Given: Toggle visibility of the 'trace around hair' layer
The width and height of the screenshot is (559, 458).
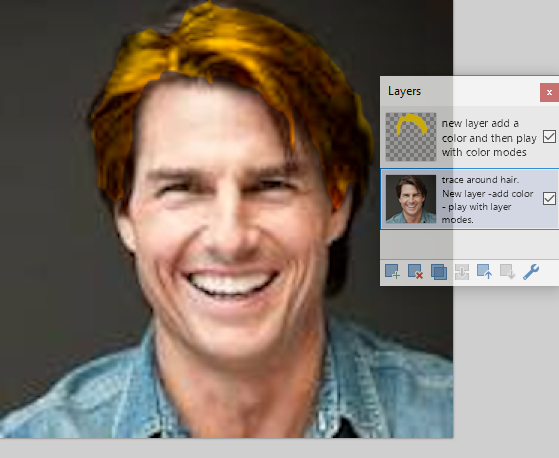Looking at the screenshot, I should tap(549, 199).
